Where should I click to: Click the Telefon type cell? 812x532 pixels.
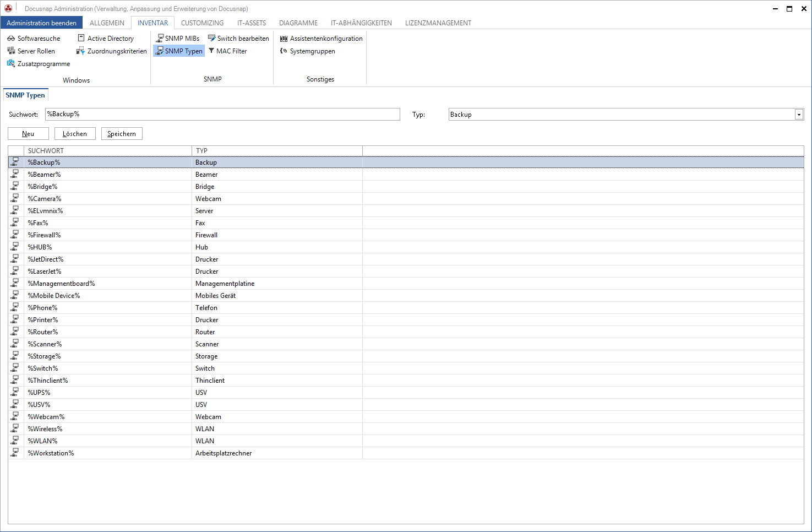pyautogui.click(x=277, y=308)
